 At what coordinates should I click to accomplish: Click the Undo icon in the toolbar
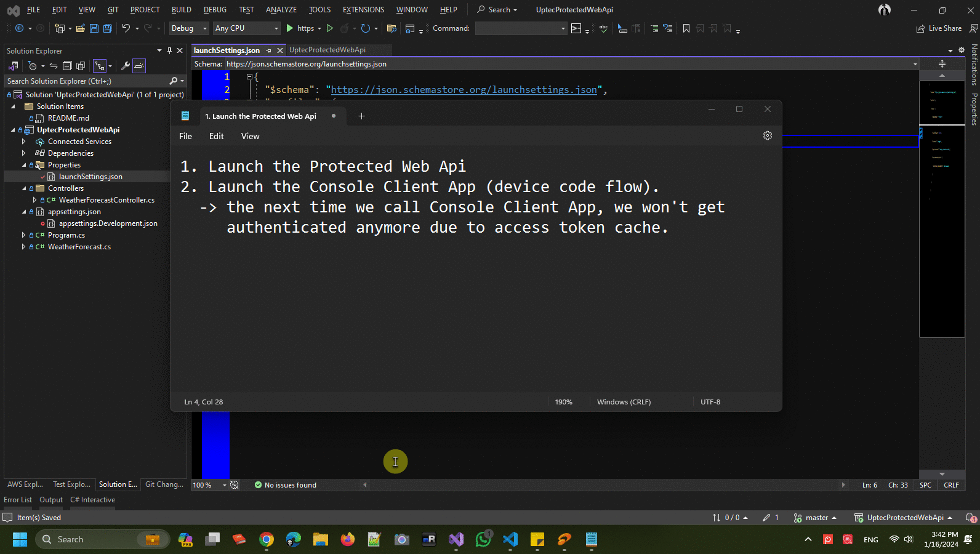[x=126, y=28]
